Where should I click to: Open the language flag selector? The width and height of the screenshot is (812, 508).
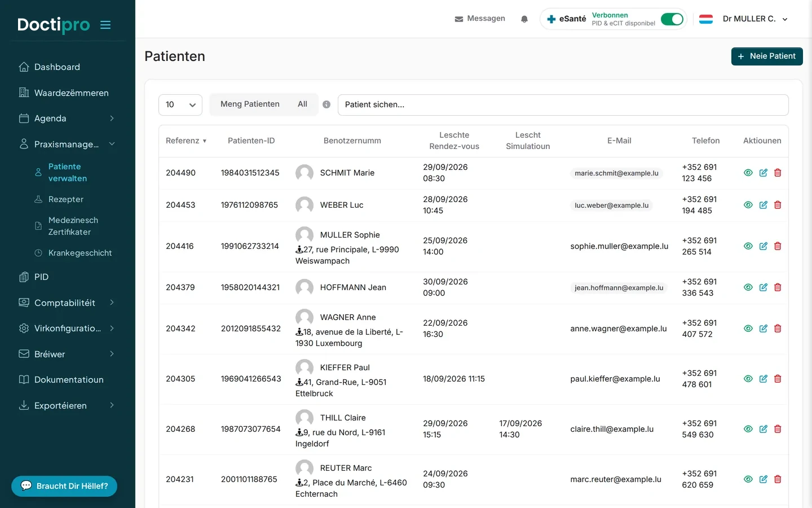point(706,19)
